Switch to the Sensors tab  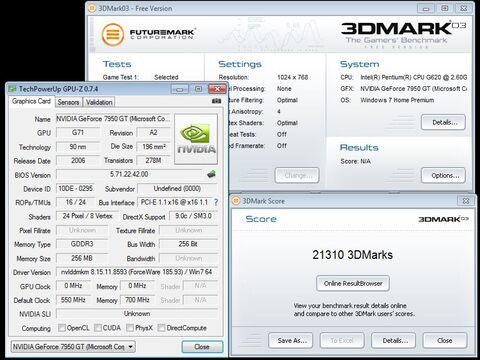pyautogui.click(x=68, y=102)
